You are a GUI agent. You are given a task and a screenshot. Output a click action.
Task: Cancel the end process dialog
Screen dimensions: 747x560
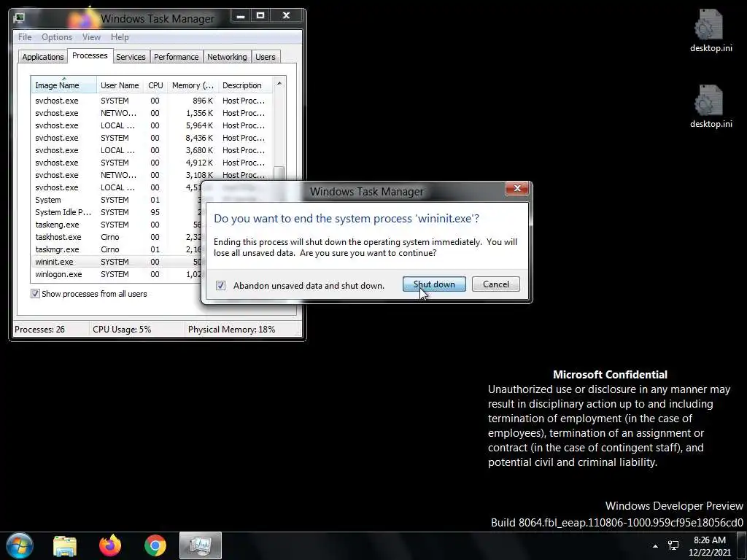click(x=495, y=284)
